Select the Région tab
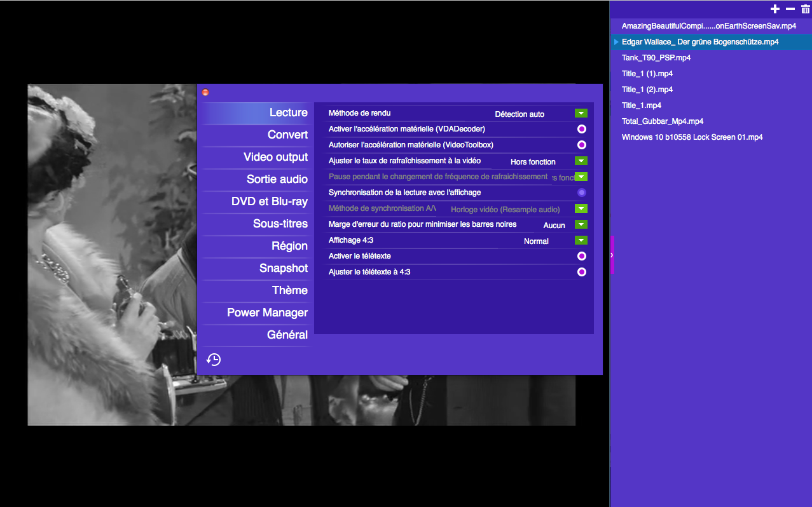This screenshot has height=507, width=812. [255, 246]
